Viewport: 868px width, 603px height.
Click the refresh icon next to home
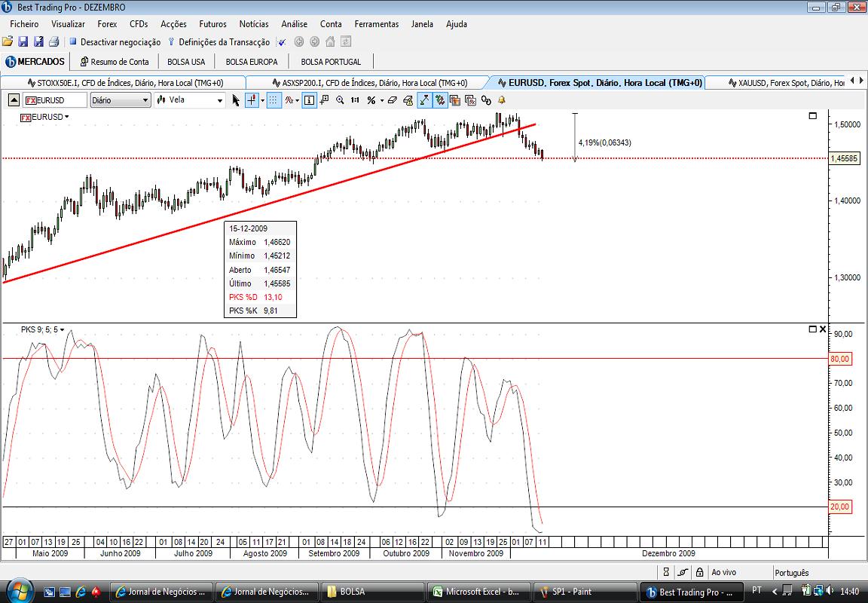[345, 41]
